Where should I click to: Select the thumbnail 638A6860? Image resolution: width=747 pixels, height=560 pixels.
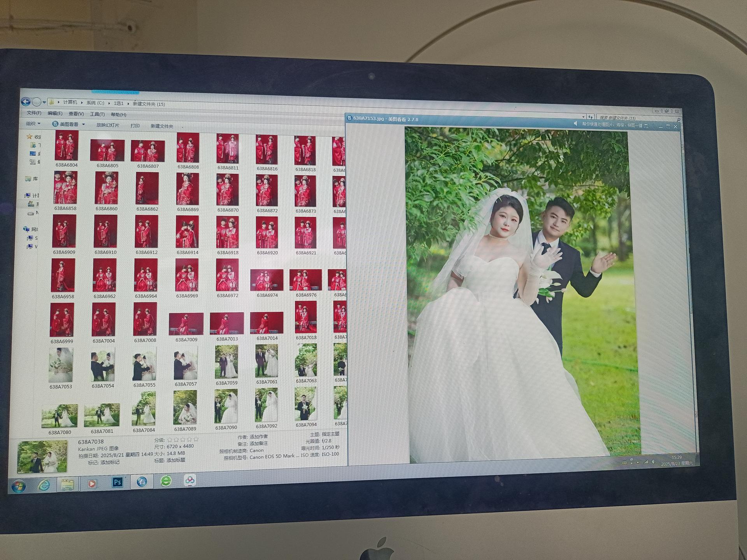click(x=107, y=188)
